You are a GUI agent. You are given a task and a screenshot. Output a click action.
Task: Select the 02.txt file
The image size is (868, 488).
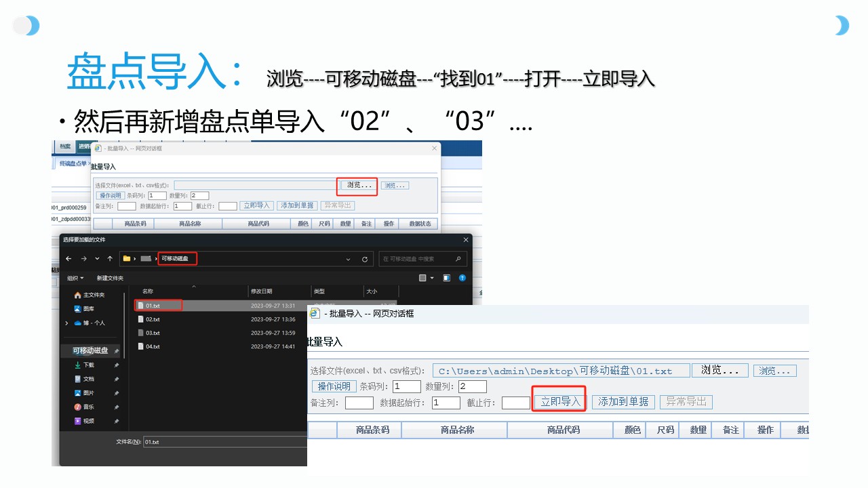point(153,319)
